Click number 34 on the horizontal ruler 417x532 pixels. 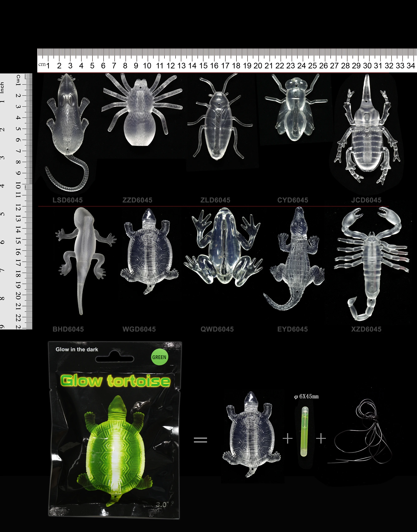click(x=411, y=66)
